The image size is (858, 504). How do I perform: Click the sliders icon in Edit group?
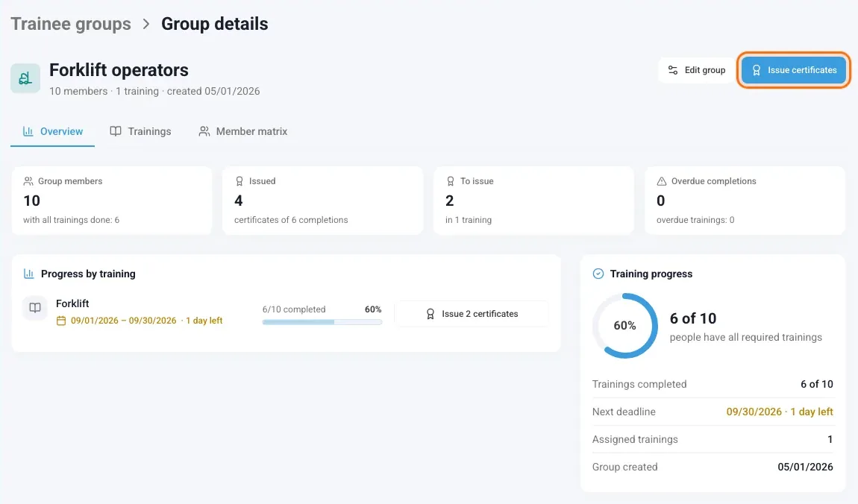coord(673,70)
